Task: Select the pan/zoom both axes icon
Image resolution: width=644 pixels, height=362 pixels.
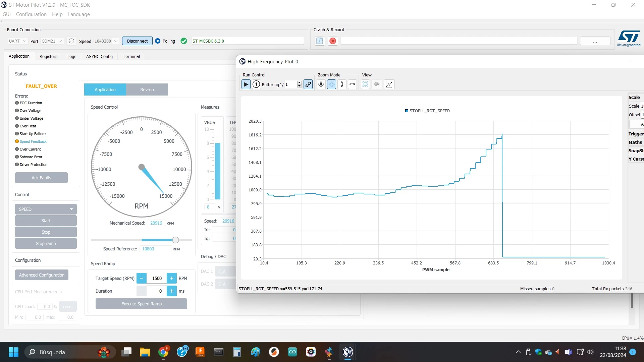Action: point(331,84)
